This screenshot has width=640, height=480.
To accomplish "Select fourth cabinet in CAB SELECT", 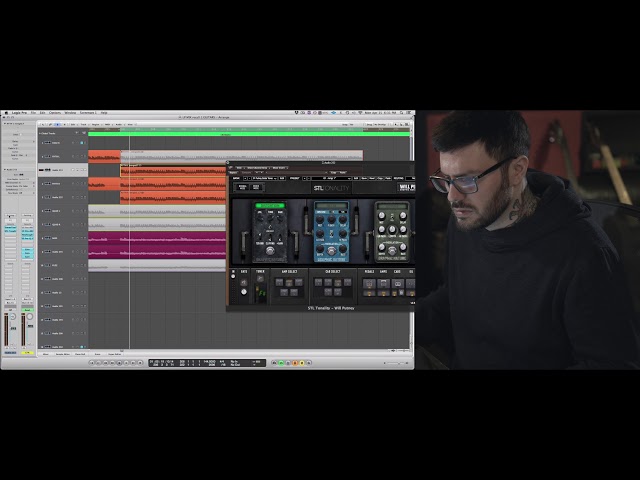I will click(x=347, y=282).
